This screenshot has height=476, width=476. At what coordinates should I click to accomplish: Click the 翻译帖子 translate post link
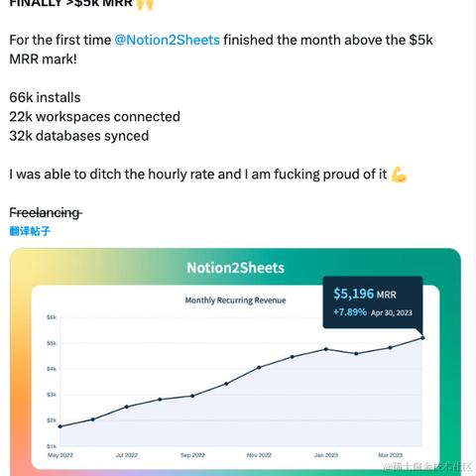click(x=30, y=231)
